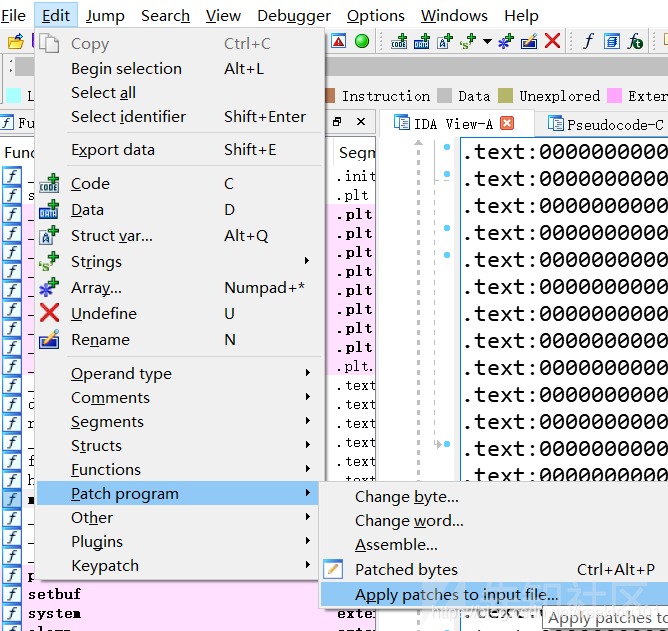Viewport: 668px width, 631px height.
Task: Choose Export data menu entry
Action: (x=179, y=150)
